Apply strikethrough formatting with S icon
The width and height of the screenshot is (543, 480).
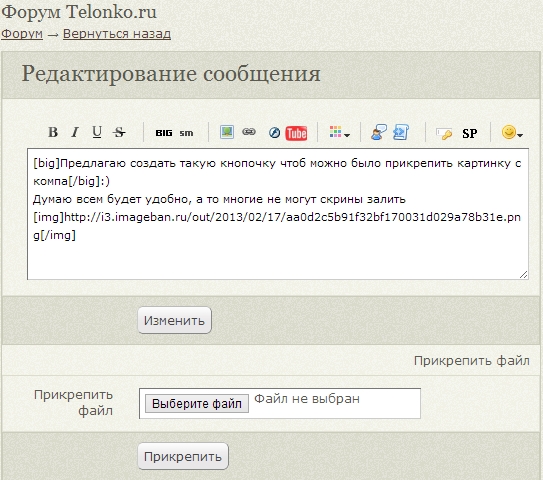pos(119,132)
